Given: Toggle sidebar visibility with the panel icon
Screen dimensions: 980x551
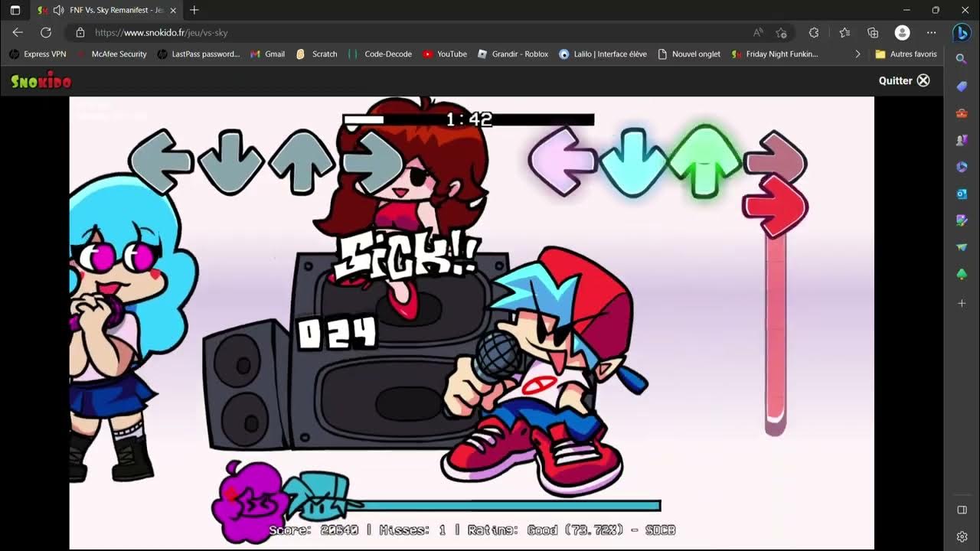Looking at the screenshot, I should 962,510.
